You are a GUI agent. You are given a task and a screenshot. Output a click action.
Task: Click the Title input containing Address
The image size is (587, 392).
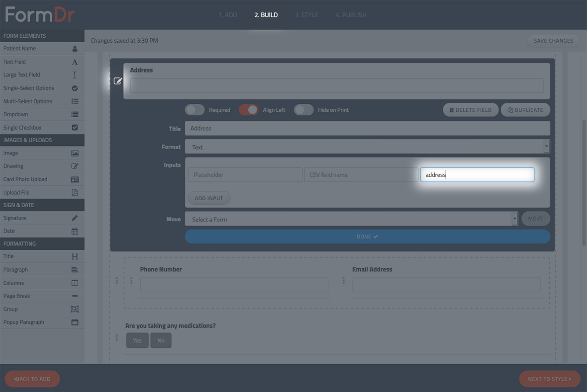point(368,128)
